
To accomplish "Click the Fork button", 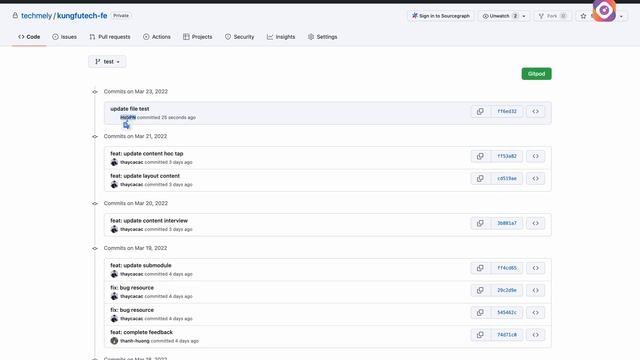I will 553,16.
